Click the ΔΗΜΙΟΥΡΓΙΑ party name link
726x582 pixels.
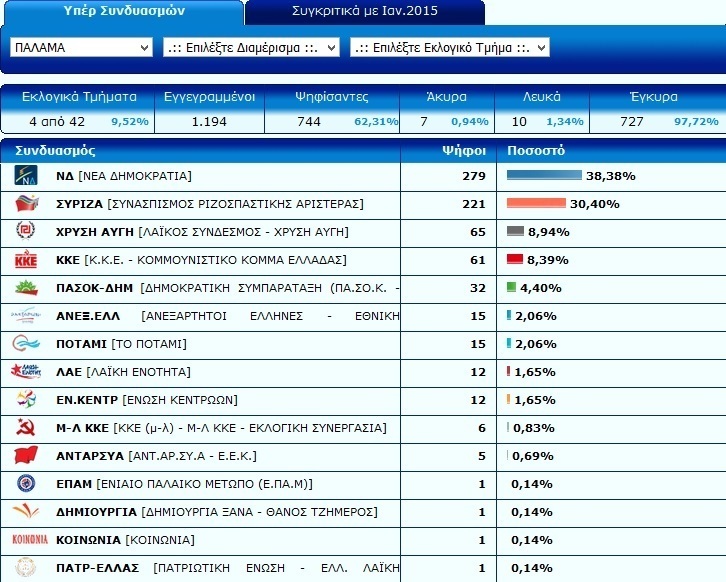coord(96,512)
